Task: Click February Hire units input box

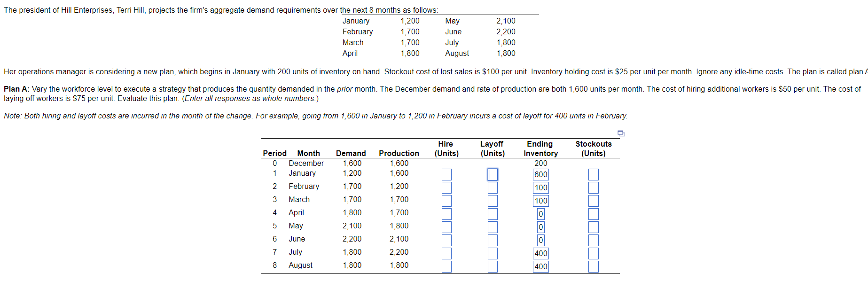Action: [x=446, y=188]
